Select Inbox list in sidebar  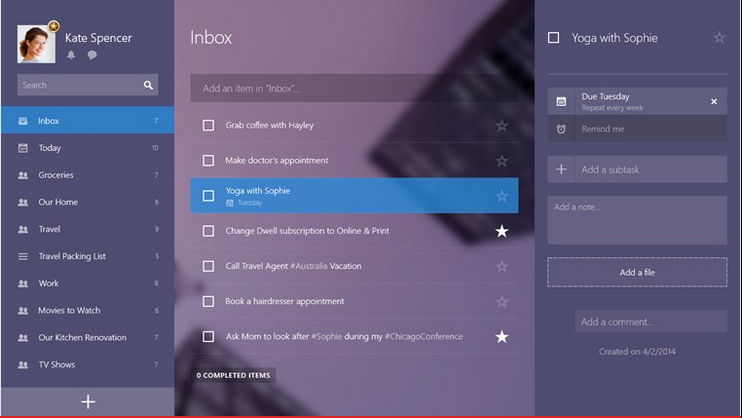pos(88,121)
